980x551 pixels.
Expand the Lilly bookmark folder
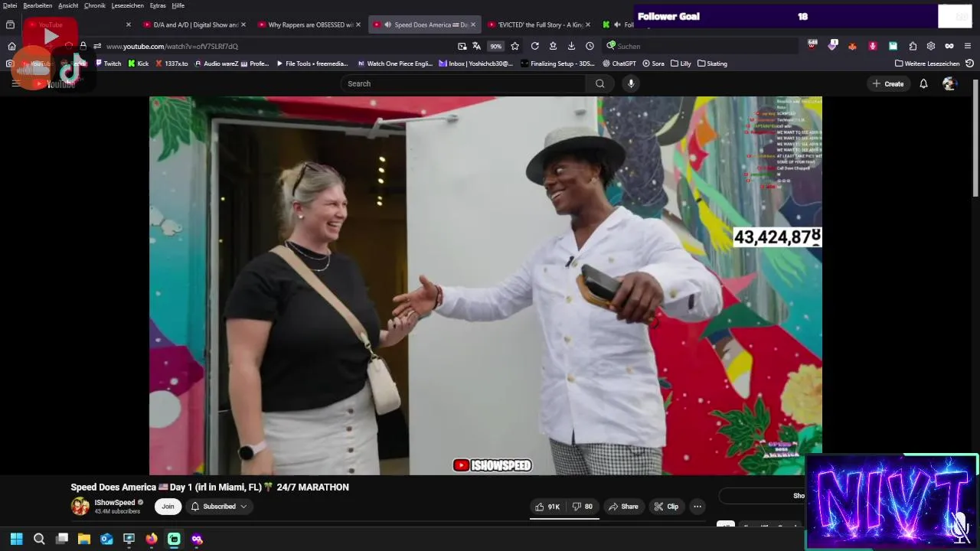point(681,64)
